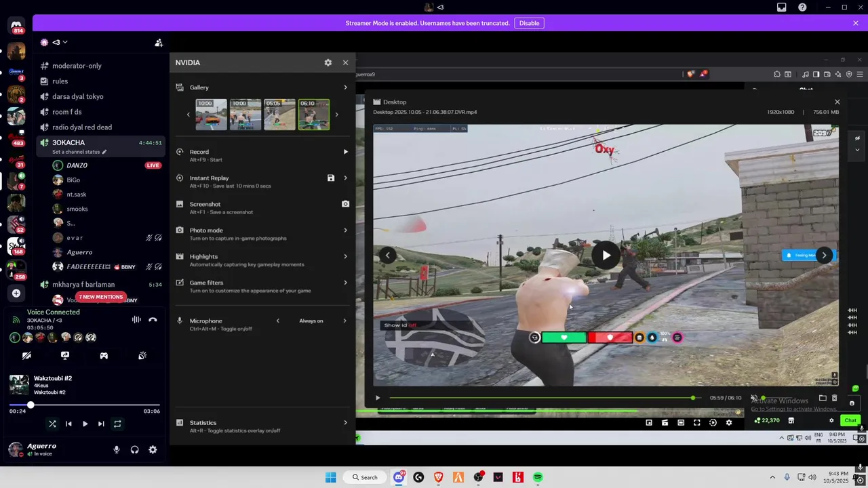Go to next gallery thumbnails arrow
The height and width of the screenshot is (488, 868).
pos(336,115)
